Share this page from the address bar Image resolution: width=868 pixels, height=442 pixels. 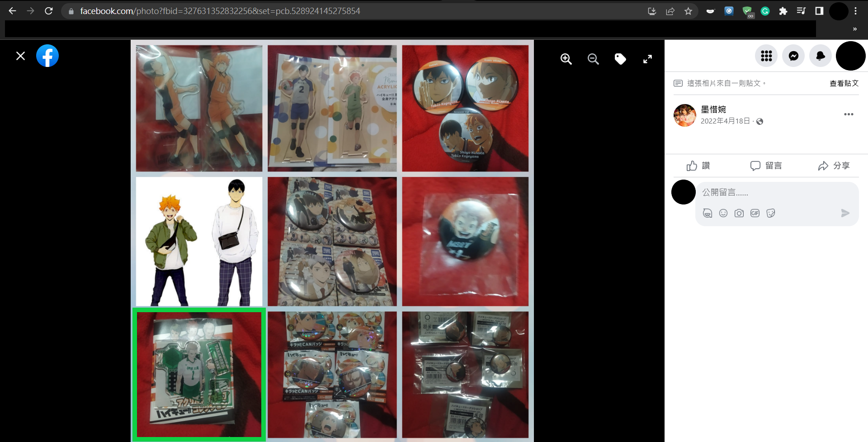point(670,11)
